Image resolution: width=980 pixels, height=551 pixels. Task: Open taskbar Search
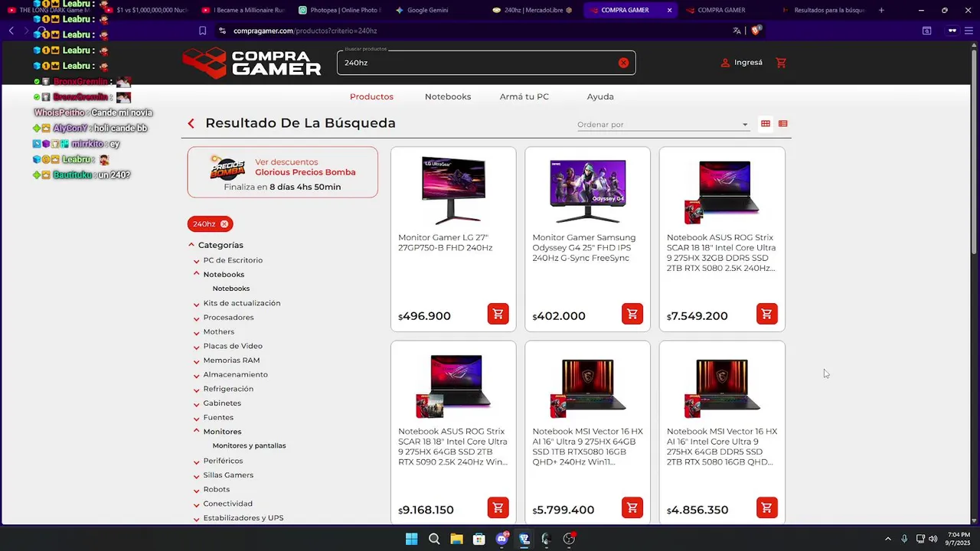click(x=434, y=539)
